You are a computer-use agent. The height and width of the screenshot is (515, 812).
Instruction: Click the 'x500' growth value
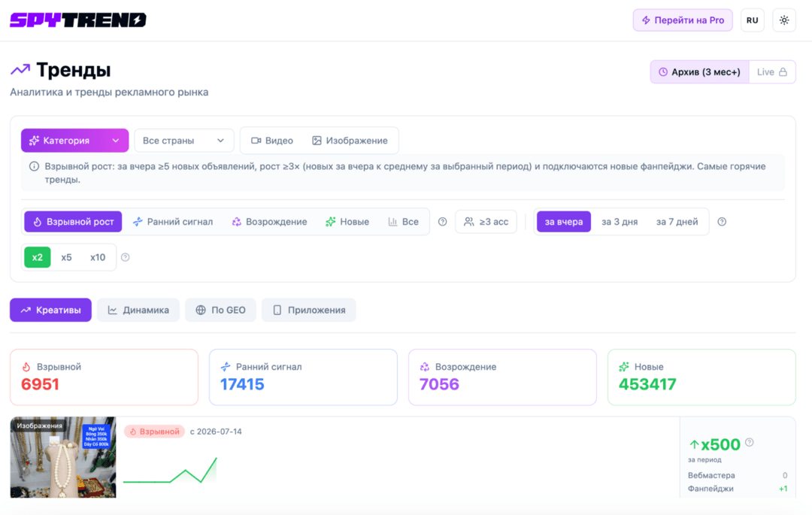coord(720,444)
